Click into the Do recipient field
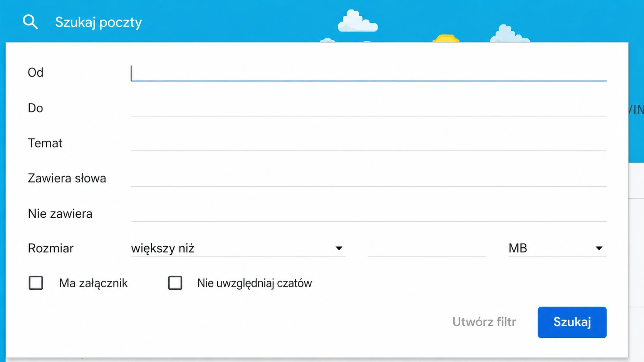Image resolution: width=644 pixels, height=362 pixels. point(369,108)
